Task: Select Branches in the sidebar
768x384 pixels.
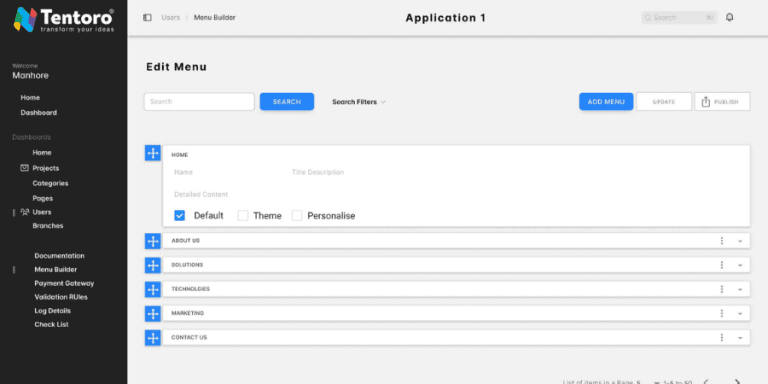Action: (48, 226)
